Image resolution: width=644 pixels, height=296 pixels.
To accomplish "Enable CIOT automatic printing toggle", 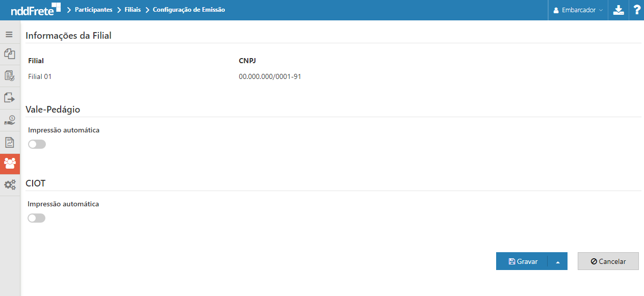I will (x=37, y=218).
